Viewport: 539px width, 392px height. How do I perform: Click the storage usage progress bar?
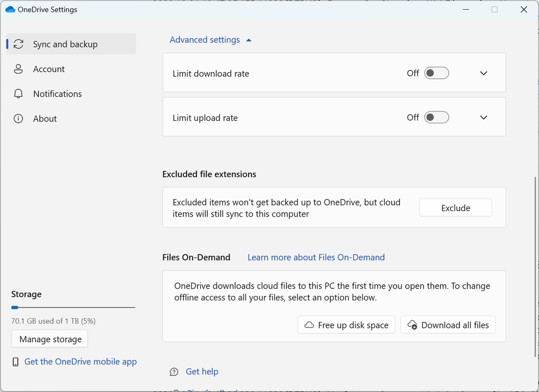coord(73,307)
